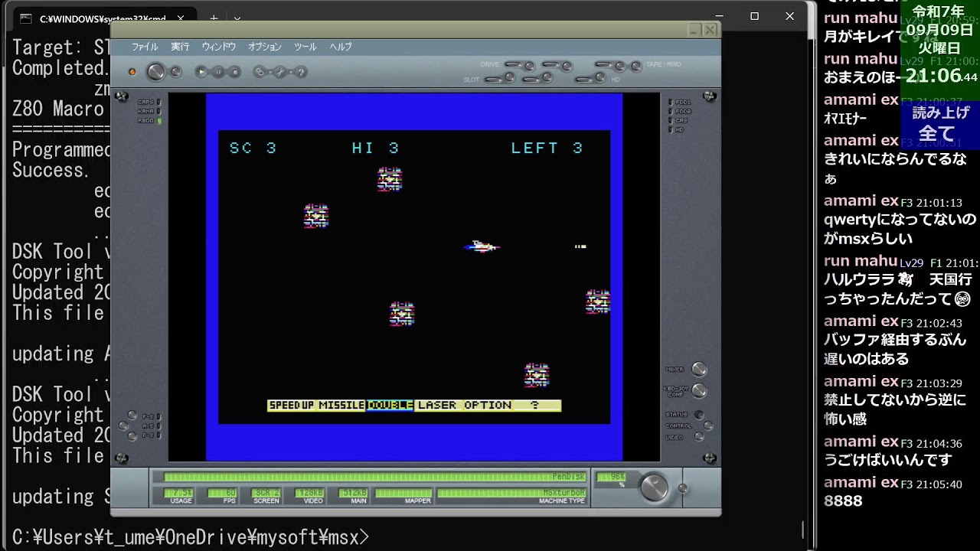Click the HD pill-shaped insert button
980x551 pixels.
(584, 80)
